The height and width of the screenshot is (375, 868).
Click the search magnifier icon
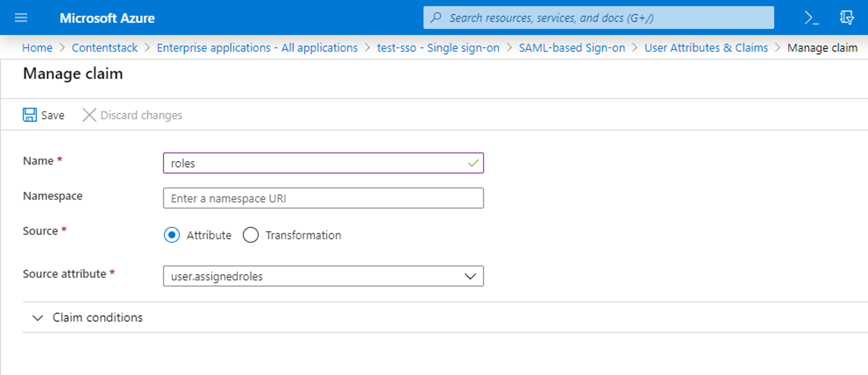[436, 17]
